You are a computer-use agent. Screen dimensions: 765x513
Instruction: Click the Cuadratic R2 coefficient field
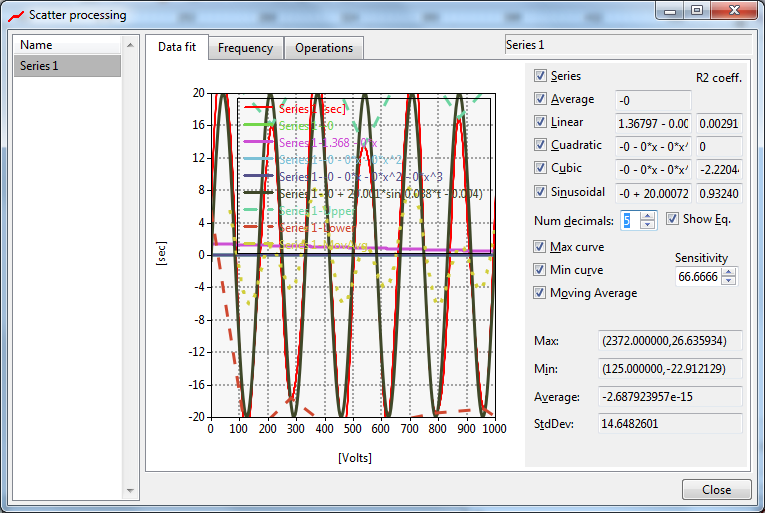(719, 146)
